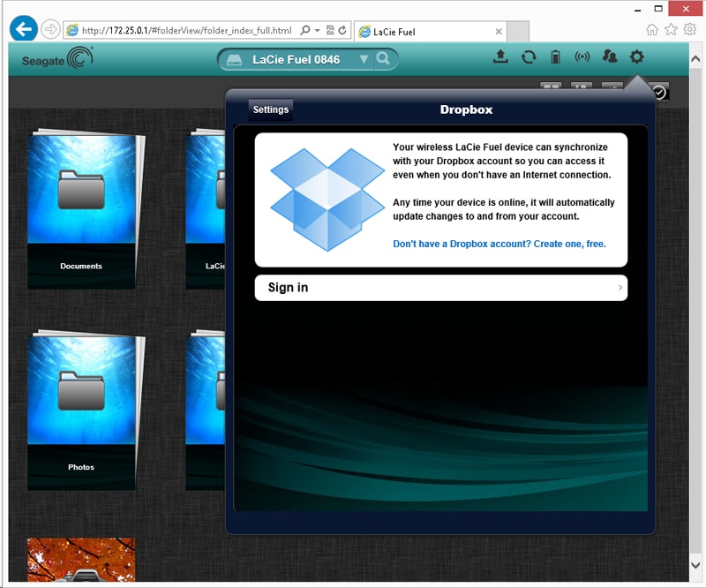This screenshot has width=706, height=588.
Task: Click the Dropbox panel title text
Action: (466, 109)
